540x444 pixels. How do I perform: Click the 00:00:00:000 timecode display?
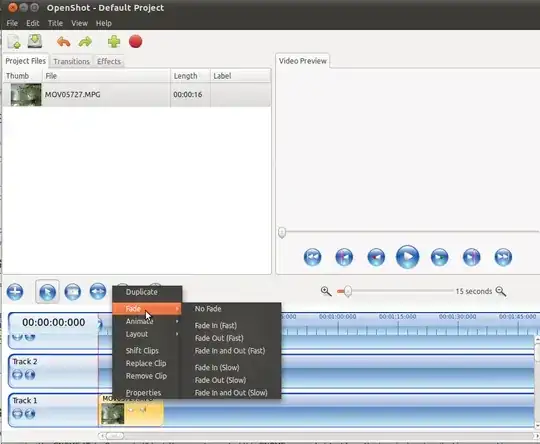pos(53,322)
